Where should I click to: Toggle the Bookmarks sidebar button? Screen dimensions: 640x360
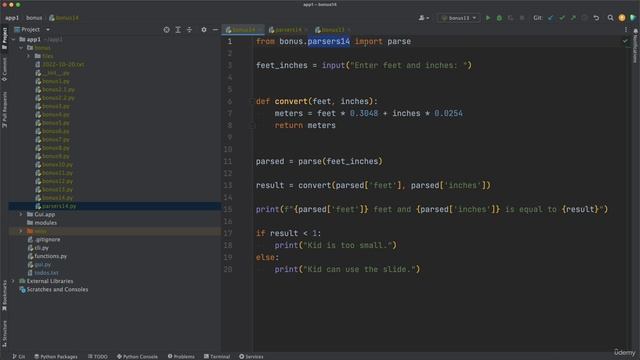pos(4,295)
